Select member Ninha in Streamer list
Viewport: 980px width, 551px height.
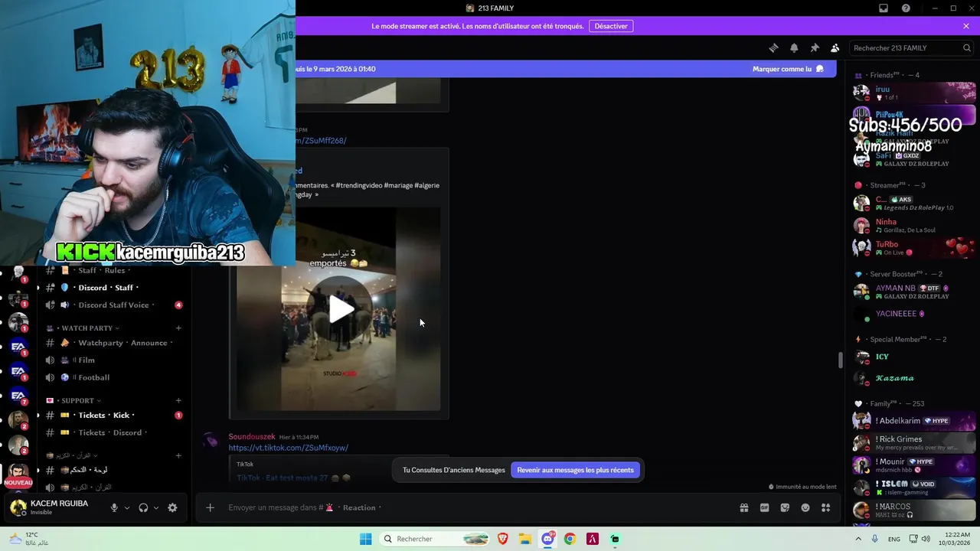tap(913, 226)
